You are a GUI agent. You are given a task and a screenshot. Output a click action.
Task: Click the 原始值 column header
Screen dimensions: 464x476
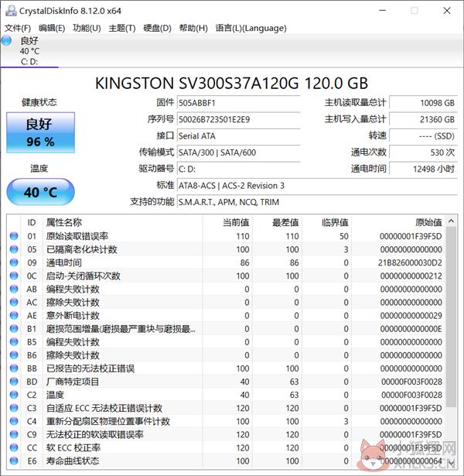click(x=398, y=222)
